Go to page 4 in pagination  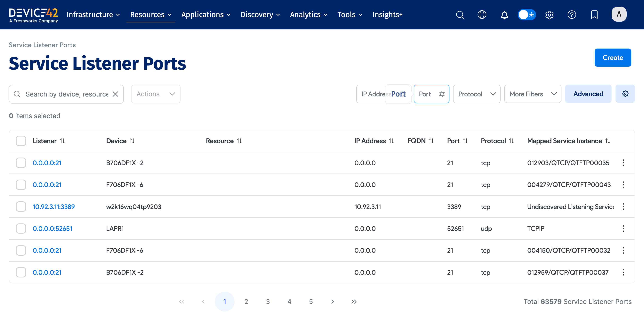[x=289, y=301]
